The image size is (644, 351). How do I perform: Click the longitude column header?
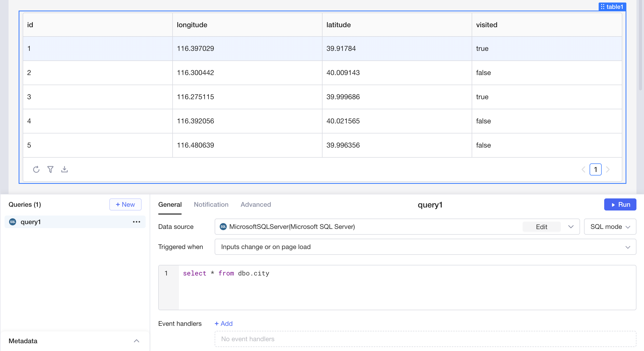click(x=247, y=25)
